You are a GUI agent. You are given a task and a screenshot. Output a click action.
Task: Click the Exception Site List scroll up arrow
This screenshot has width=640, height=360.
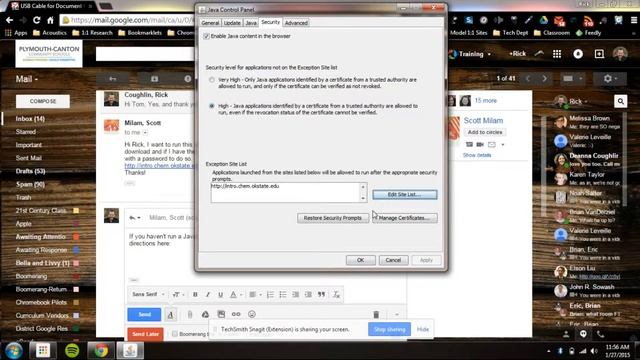(x=363, y=187)
